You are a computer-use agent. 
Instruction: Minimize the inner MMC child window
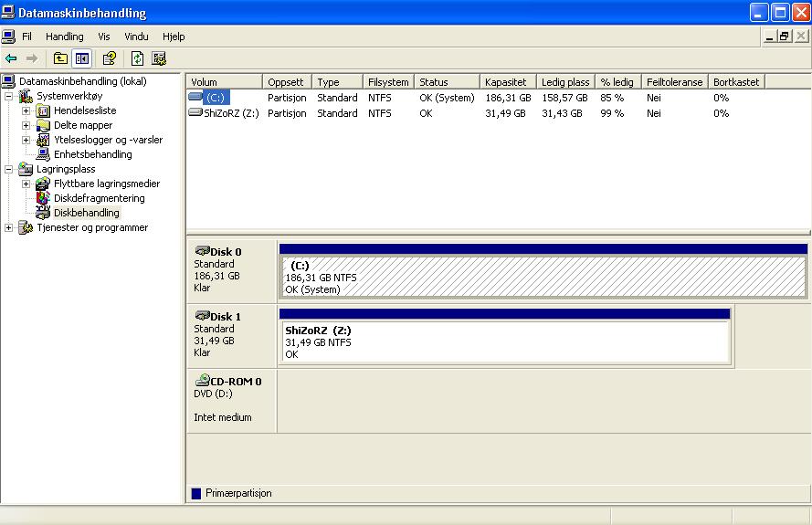pyautogui.click(x=770, y=37)
